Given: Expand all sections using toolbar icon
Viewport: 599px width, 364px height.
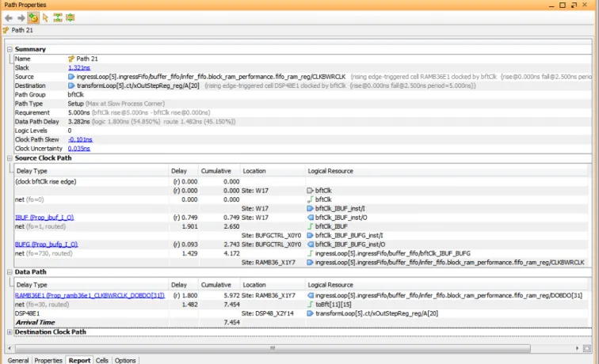Looking at the screenshot, I should (71, 17).
